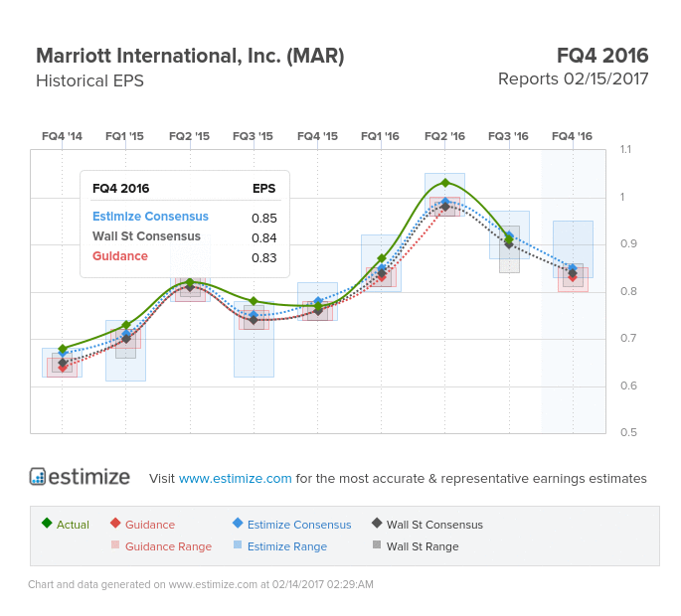This screenshot has height=616, width=681.
Task: Click the Estimize Range blue swatch
Action: click(x=238, y=544)
